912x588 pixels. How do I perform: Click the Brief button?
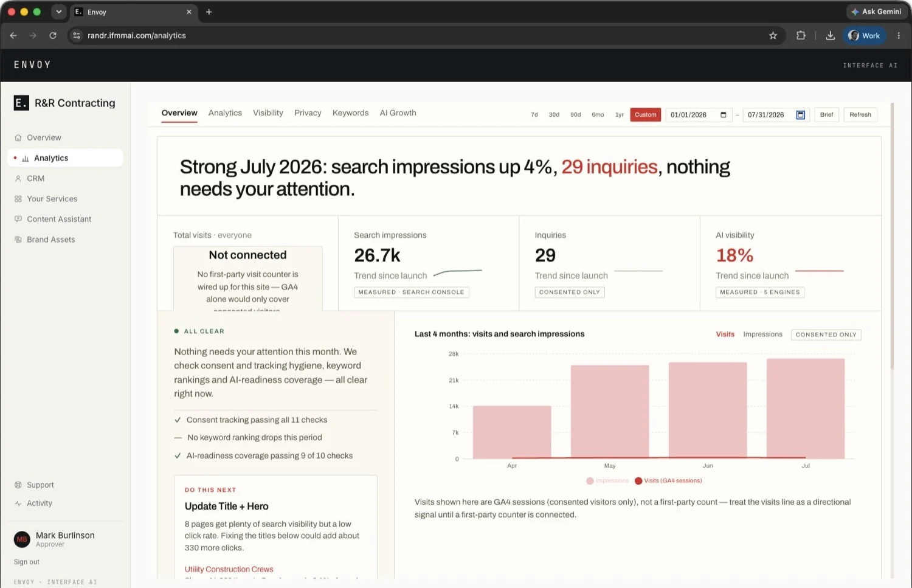[x=827, y=114]
